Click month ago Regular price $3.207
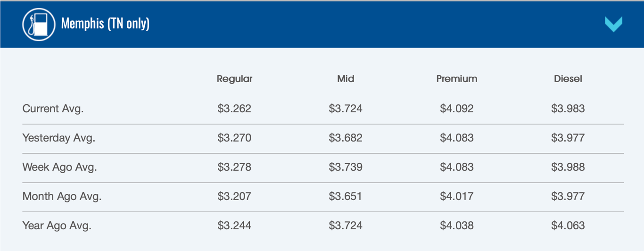 click(x=234, y=196)
